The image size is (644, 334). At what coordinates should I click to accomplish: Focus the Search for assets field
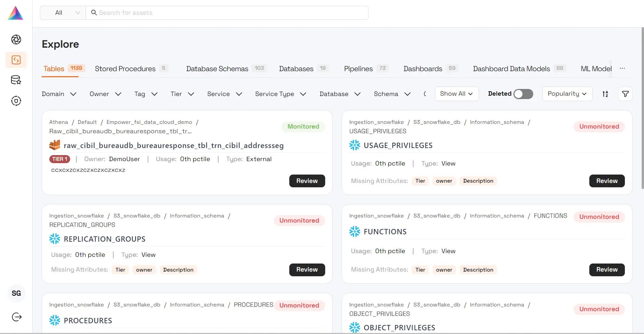(227, 13)
